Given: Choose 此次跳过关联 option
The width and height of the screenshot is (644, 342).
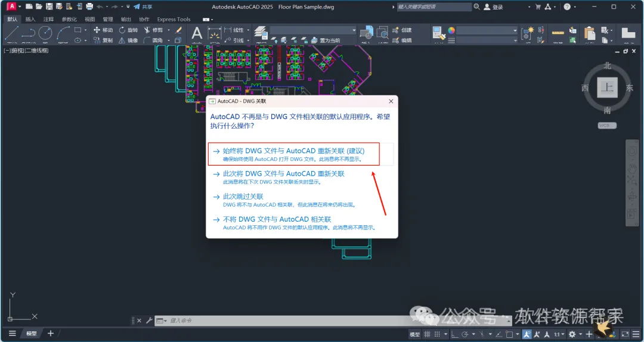Looking at the screenshot, I should click(301, 200).
